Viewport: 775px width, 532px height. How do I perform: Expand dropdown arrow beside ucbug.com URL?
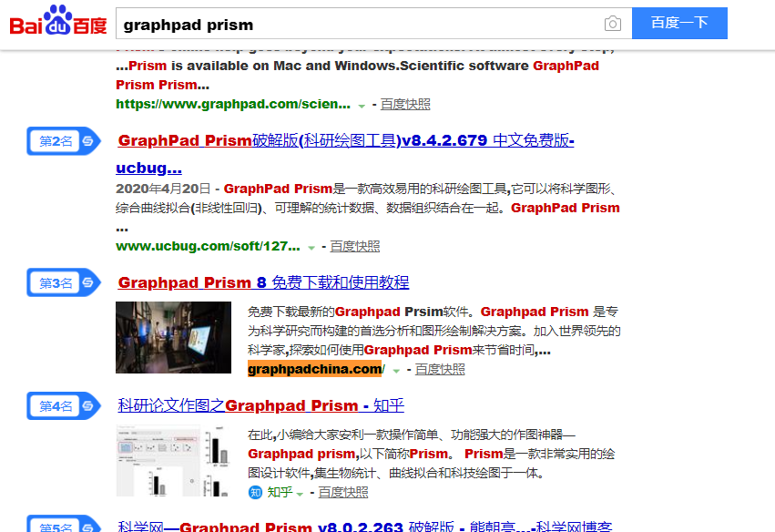[311, 248]
